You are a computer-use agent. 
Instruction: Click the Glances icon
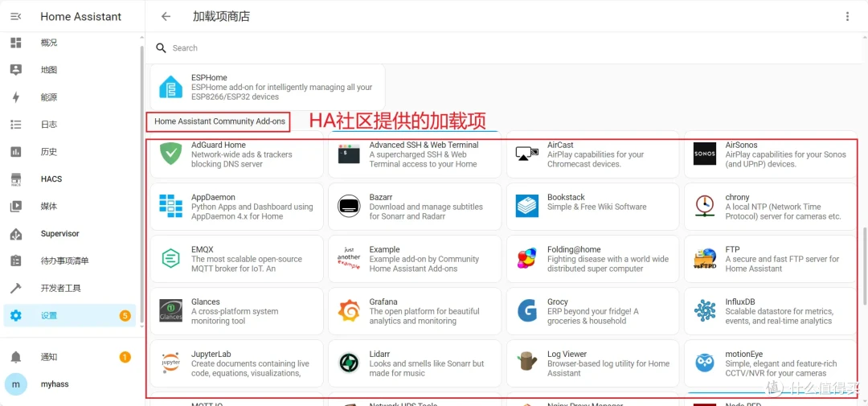point(171,311)
